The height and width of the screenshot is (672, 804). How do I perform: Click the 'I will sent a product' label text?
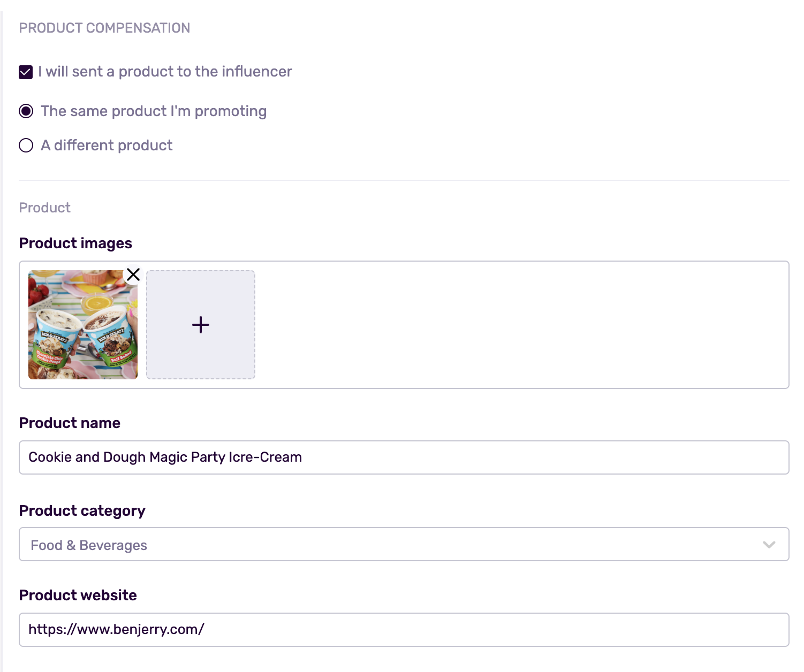(x=165, y=72)
